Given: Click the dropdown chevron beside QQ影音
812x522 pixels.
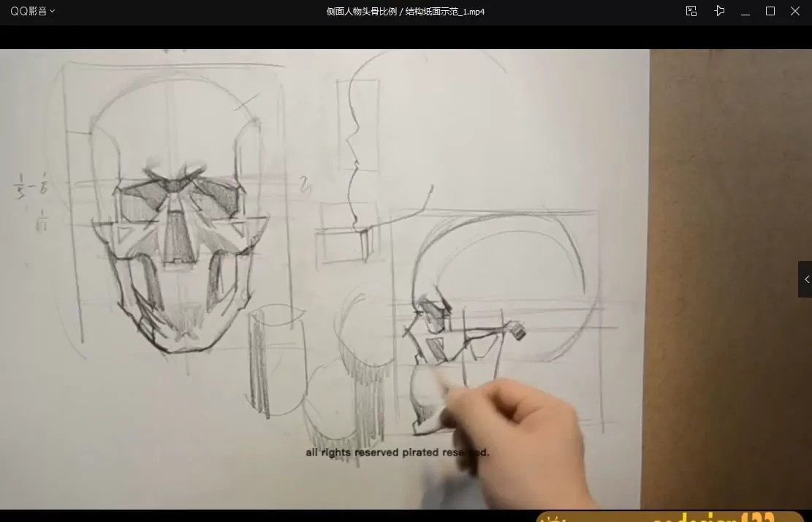Looking at the screenshot, I should [52, 11].
